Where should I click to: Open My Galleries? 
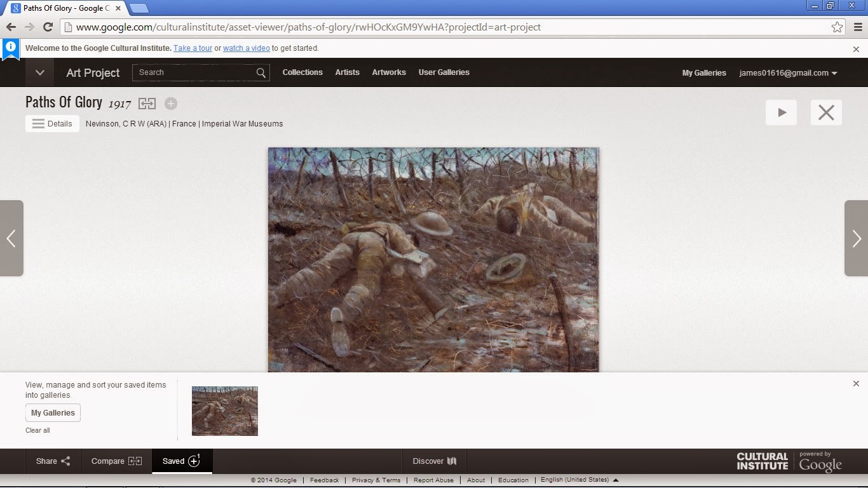pos(53,413)
